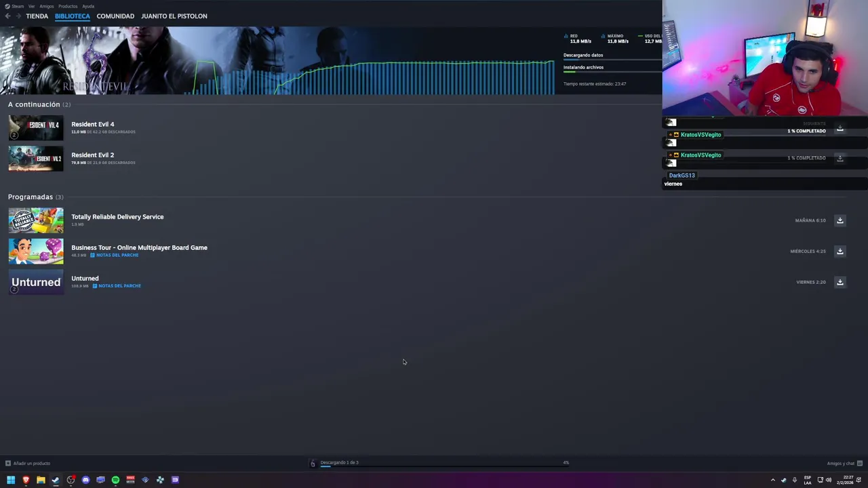Click the download icon beside SIGUIENTE
This screenshot has width=868, height=488.
[x=840, y=128]
